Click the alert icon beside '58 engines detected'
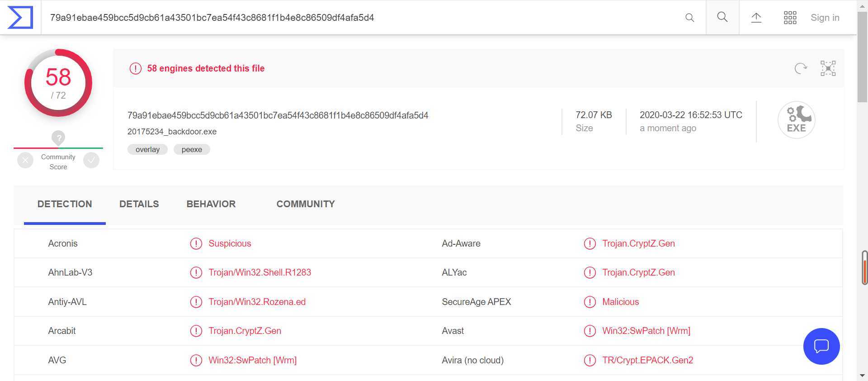This screenshot has height=381, width=868. (x=136, y=68)
